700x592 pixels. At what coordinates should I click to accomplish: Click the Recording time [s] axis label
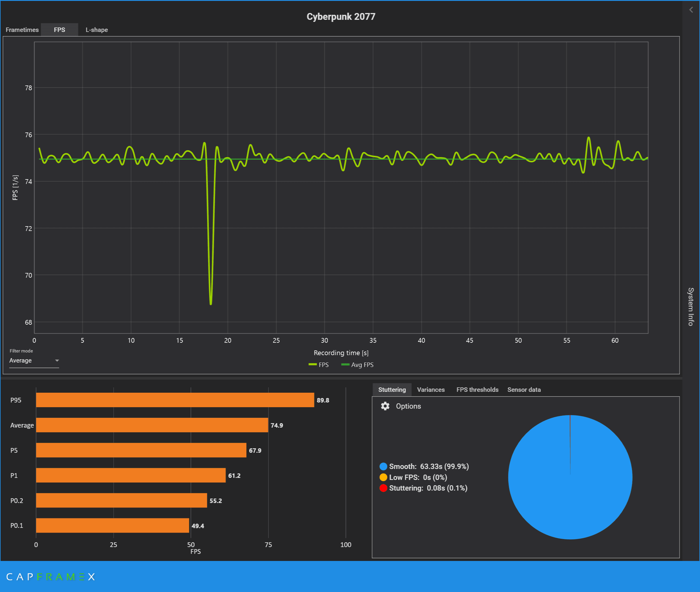(x=341, y=353)
